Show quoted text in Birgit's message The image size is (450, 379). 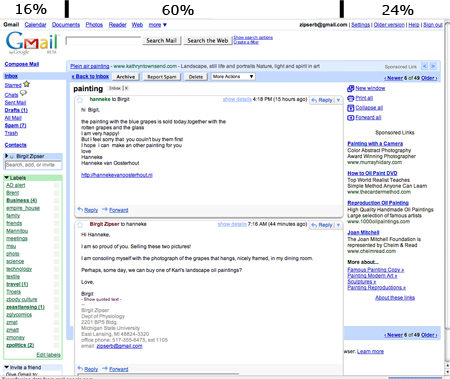click(101, 299)
